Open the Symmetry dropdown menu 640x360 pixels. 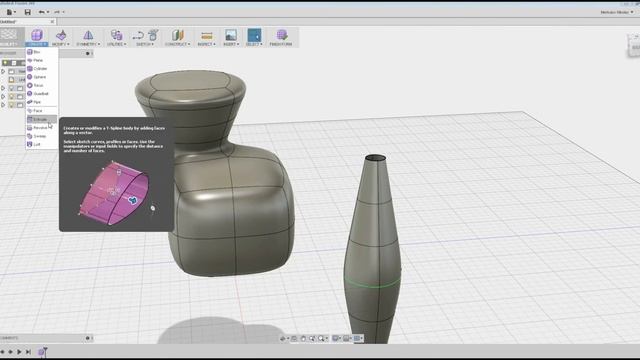click(88, 44)
